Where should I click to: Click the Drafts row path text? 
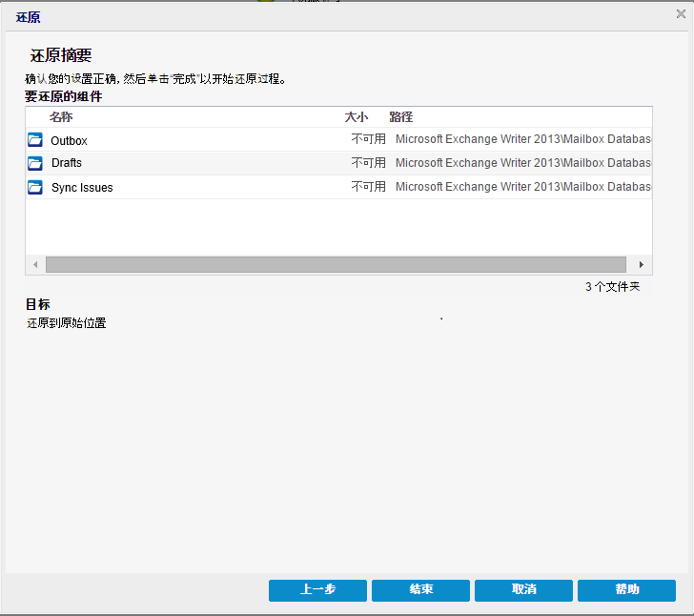(523, 163)
